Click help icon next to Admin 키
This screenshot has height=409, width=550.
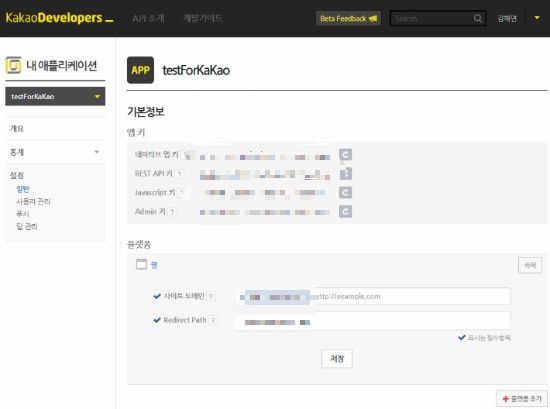pos(172,212)
